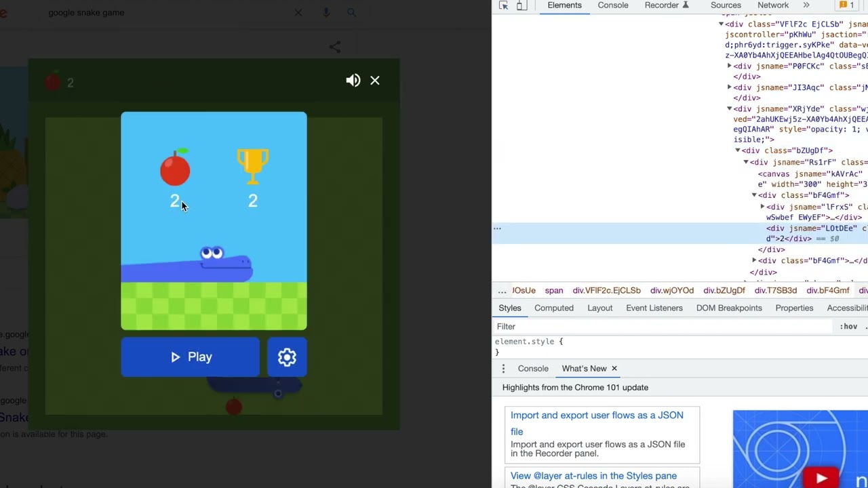The image size is (868, 488).
Task: Collapse the Rs1rF div node
Action: coord(745,163)
